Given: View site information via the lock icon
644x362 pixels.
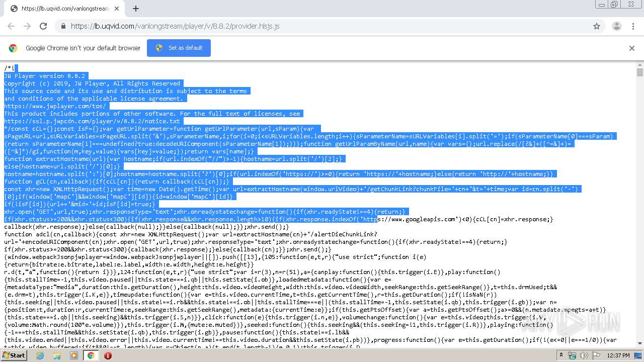Looking at the screenshot, I should point(63,26).
